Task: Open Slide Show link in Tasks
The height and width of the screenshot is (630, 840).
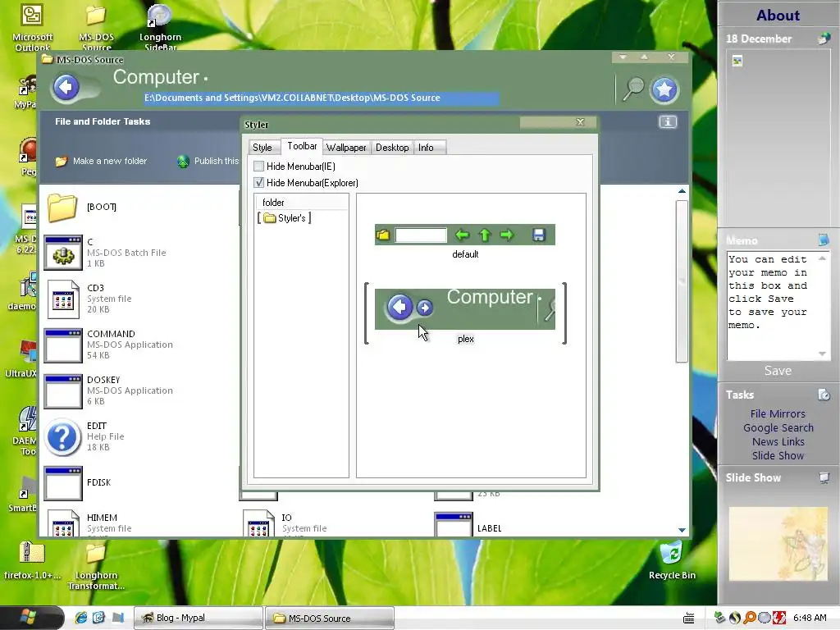Action: coord(778,455)
